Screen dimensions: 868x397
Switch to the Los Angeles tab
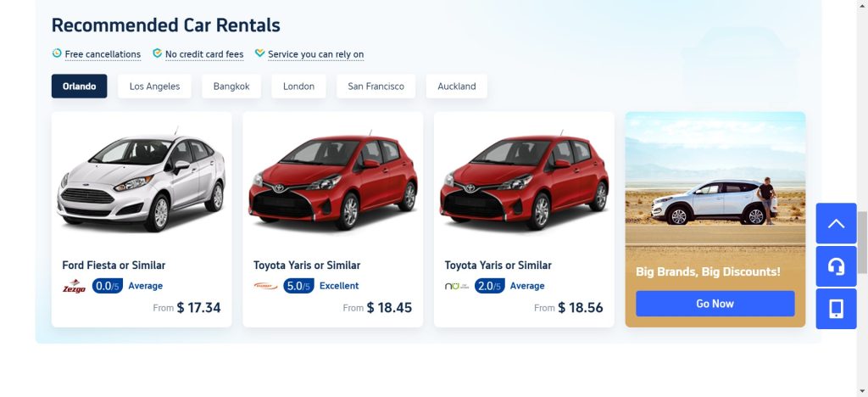click(x=154, y=87)
